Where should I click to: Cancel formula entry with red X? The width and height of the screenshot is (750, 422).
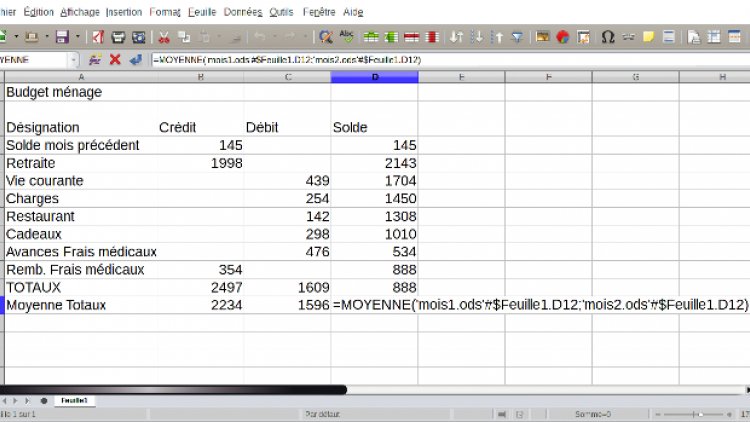click(115, 60)
